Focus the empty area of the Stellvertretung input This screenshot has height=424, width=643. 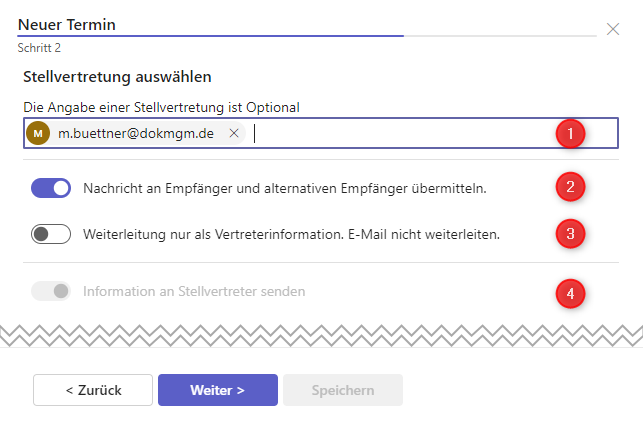tap(400, 133)
